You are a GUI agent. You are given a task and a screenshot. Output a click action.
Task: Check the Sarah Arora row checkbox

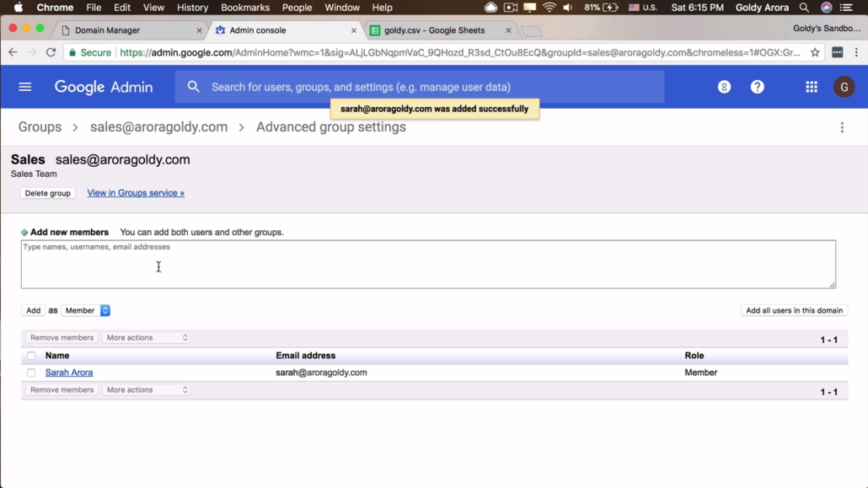[31, 373]
